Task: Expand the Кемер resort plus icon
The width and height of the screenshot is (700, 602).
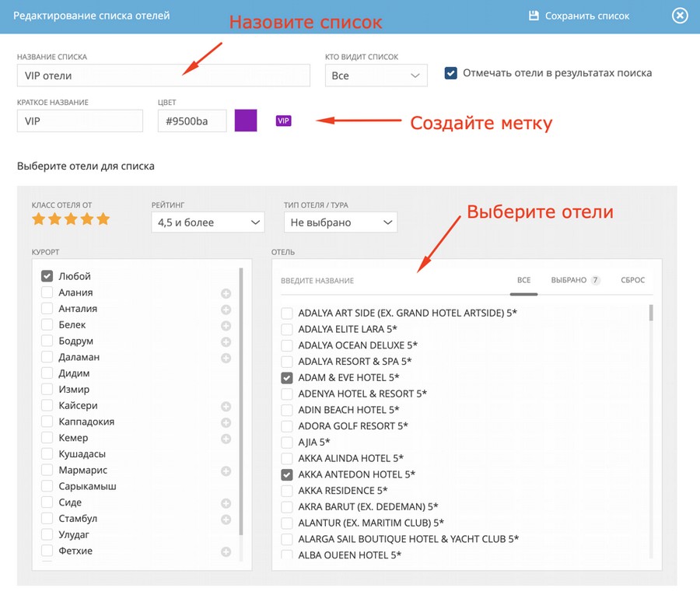Action: [226, 439]
